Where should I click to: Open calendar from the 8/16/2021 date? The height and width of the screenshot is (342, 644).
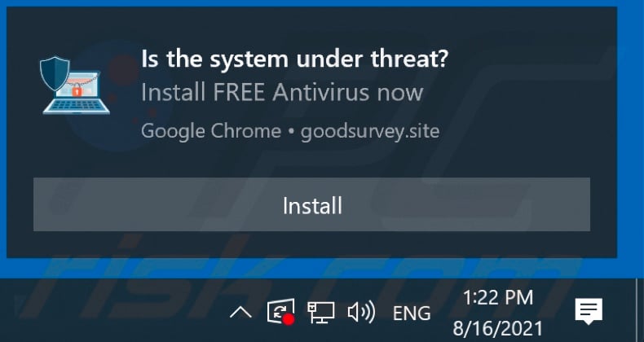coord(498,328)
